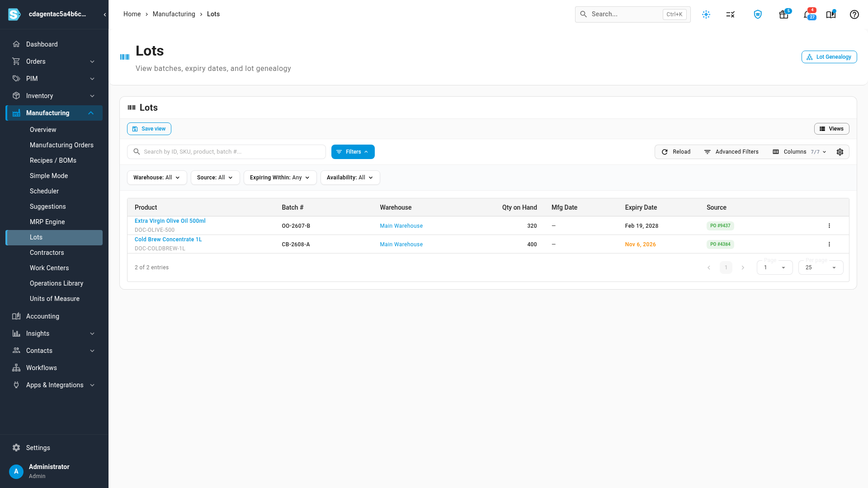Open Work Centers in sidebar
Viewport: 868px width, 488px height.
(x=49, y=268)
